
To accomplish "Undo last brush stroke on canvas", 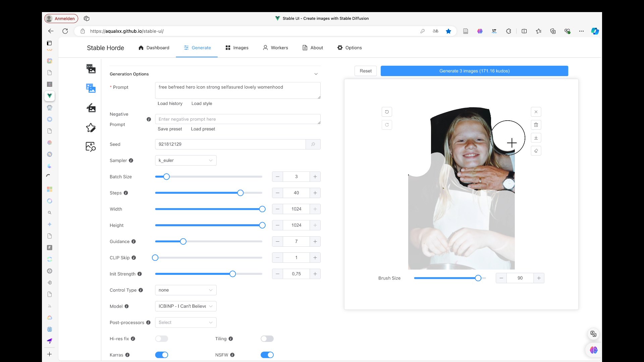I will [387, 112].
